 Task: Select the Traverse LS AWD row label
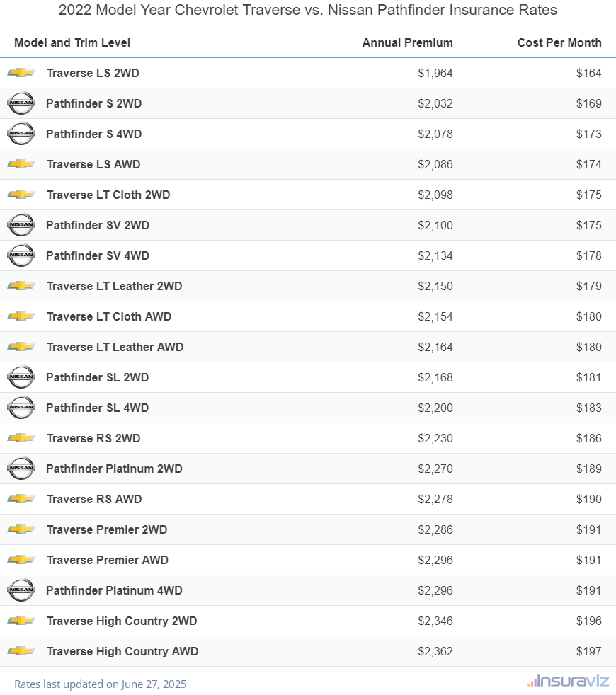click(x=93, y=164)
